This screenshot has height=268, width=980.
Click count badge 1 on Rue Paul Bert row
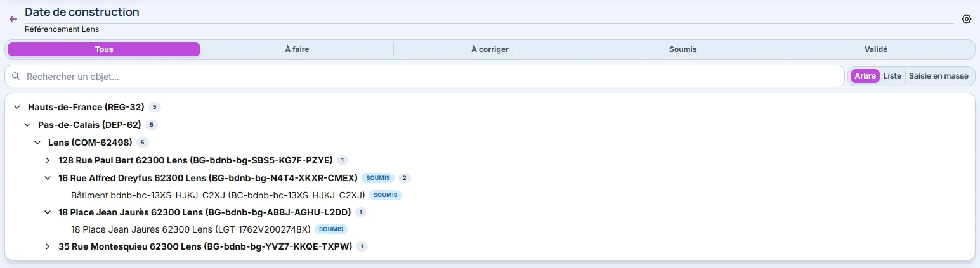pos(343,160)
